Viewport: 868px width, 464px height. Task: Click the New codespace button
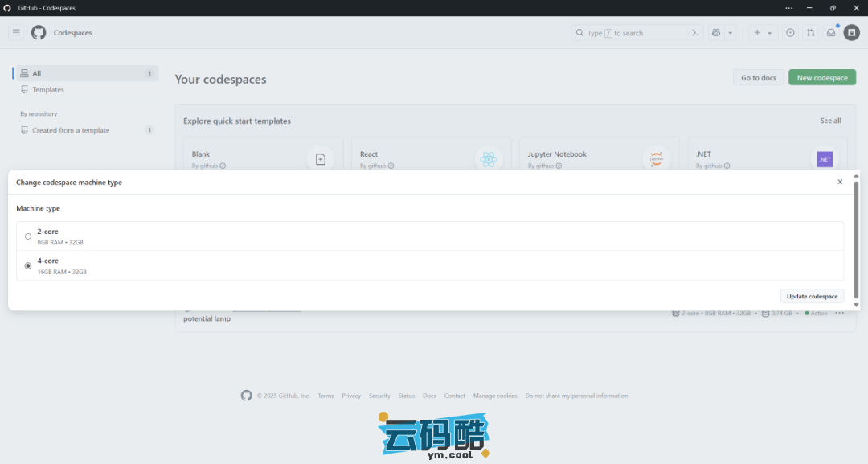coord(821,78)
